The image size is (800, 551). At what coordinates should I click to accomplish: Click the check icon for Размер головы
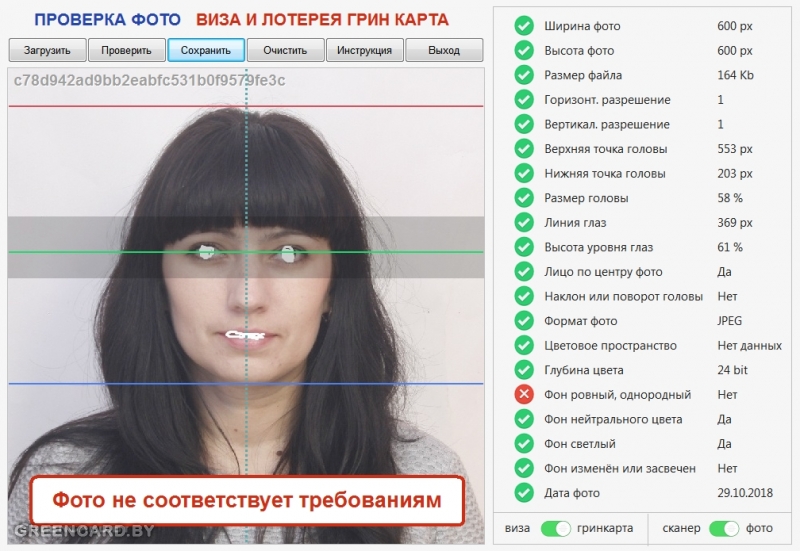[524, 197]
